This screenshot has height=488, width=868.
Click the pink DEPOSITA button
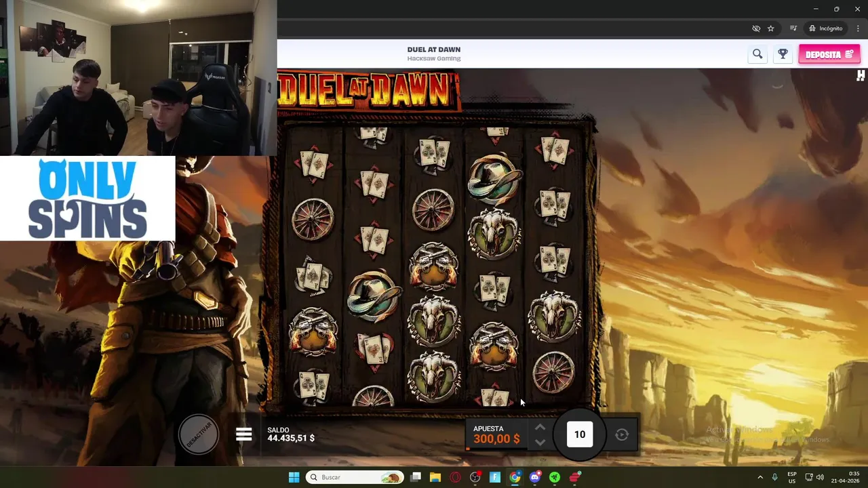pos(829,54)
